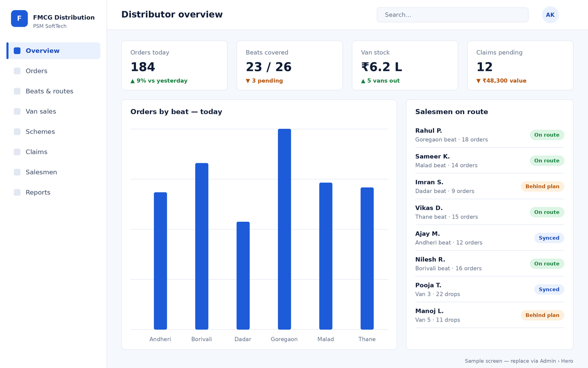Click Imran S.'s Behind plan badge
Image resolution: width=588 pixels, height=368 pixels.
point(543,186)
